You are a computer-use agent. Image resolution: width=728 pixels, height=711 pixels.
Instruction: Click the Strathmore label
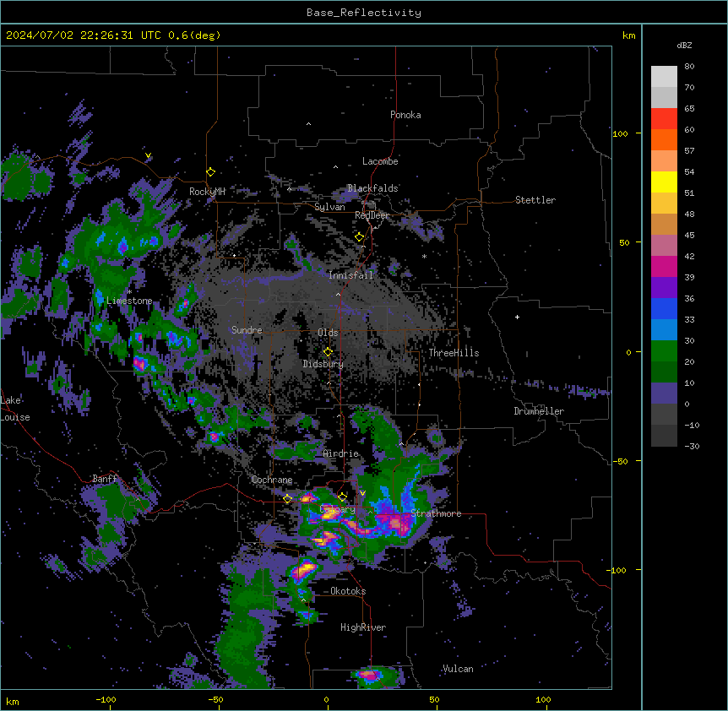click(x=436, y=513)
